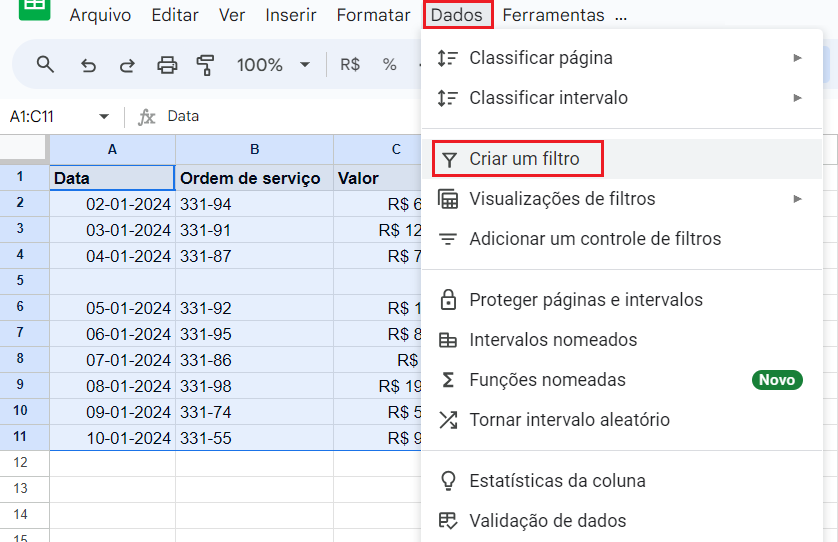The width and height of the screenshot is (838, 542).
Task: Open Visualizações de filtros entry
Action: (x=622, y=199)
